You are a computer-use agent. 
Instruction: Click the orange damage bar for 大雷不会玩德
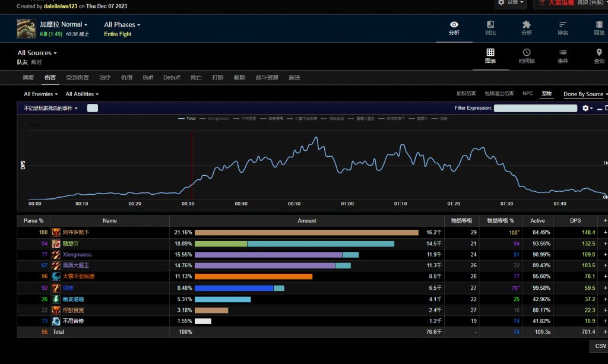[253, 276]
